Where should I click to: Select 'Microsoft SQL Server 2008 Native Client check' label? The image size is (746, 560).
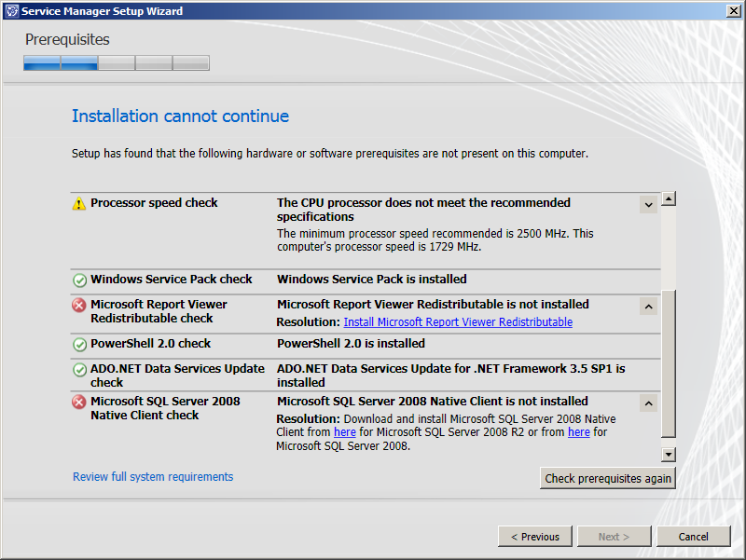click(165, 408)
